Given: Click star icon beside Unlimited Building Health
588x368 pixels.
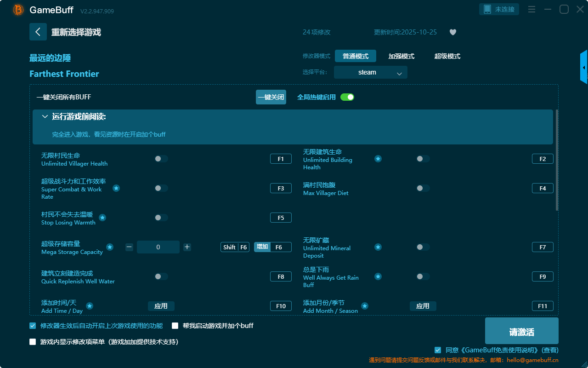Looking at the screenshot, I should 378,159.
